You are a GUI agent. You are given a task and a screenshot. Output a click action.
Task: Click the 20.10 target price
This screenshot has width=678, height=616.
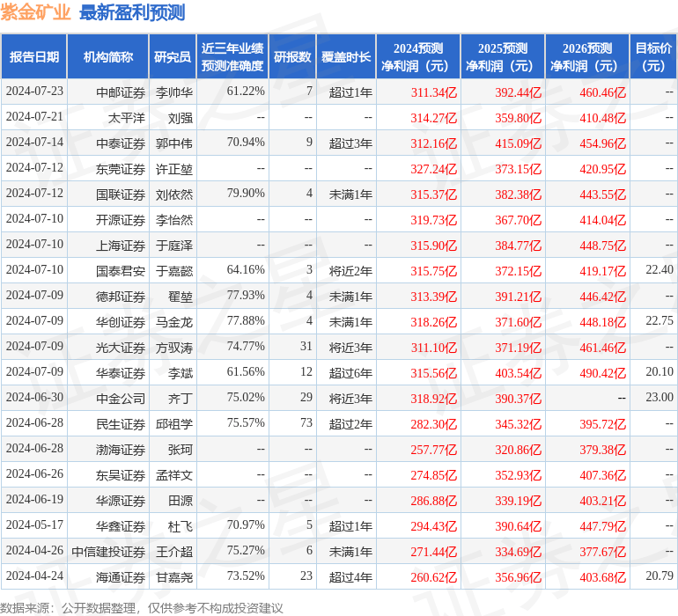coord(660,371)
